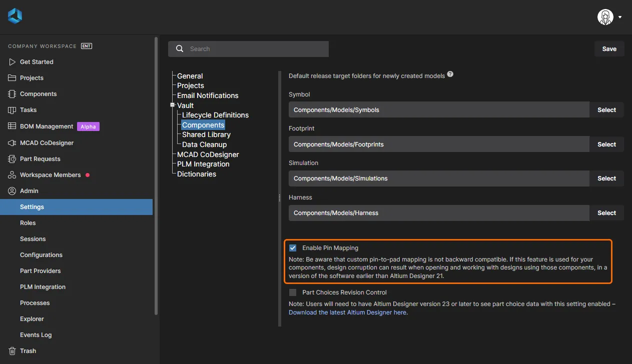Select Lifecycle Definitions in settings tree
Image resolution: width=632 pixels, height=364 pixels.
[215, 115]
